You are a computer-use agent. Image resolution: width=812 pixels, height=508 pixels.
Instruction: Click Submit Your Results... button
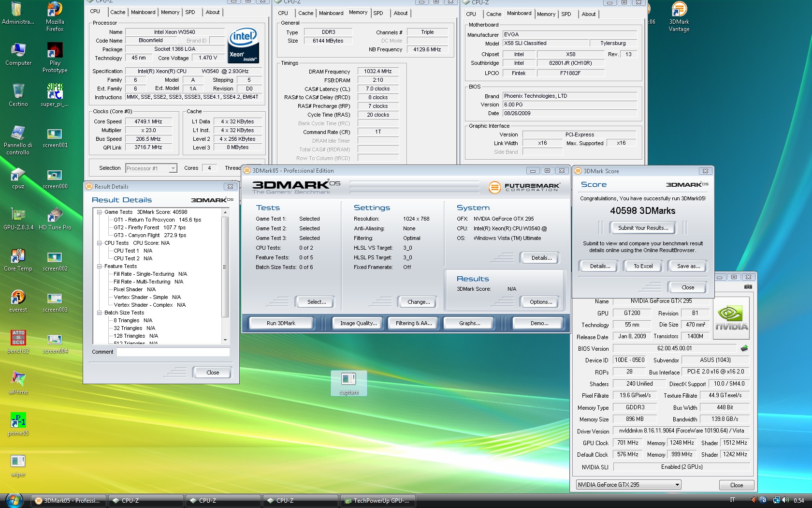pos(643,228)
